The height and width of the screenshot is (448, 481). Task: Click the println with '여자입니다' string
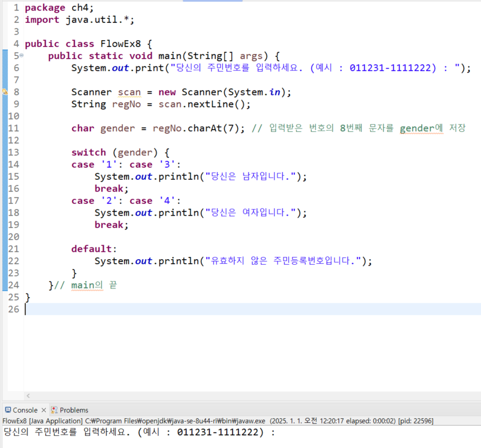tap(201, 213)
